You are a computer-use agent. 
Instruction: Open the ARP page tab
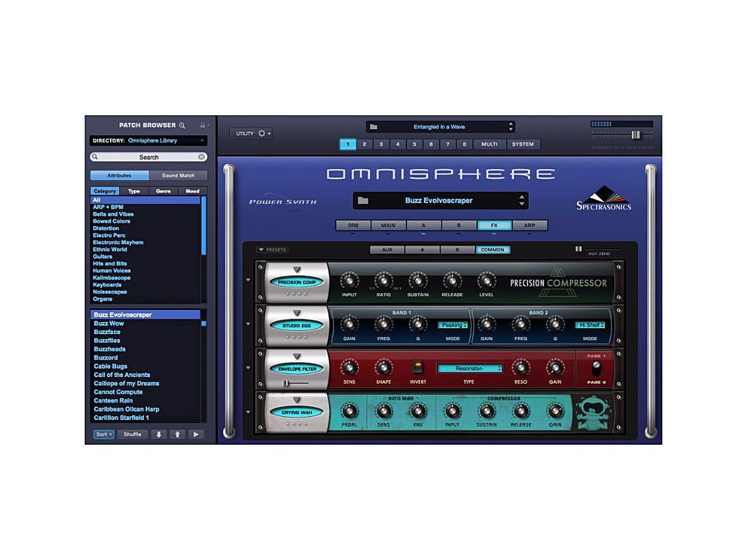point(530,225)
